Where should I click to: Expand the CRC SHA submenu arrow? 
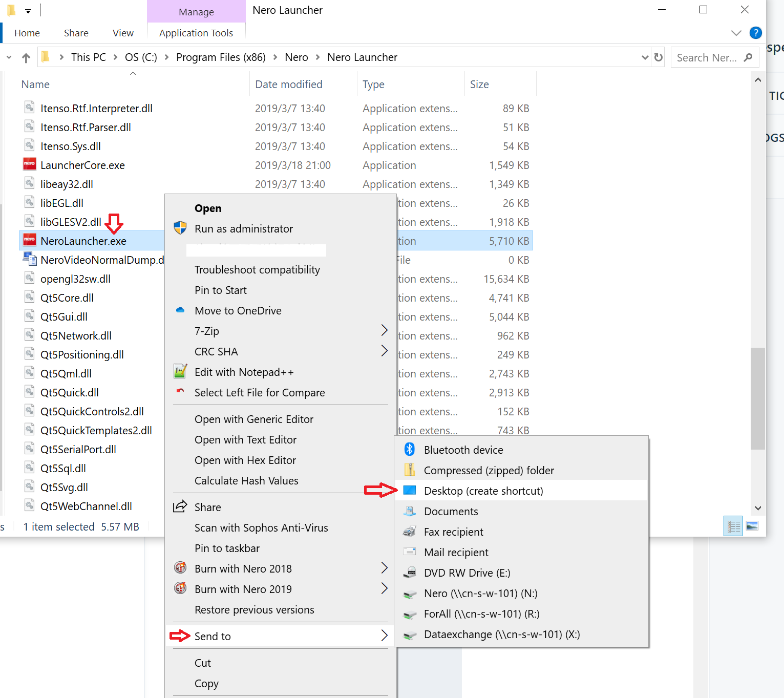(x=385, y=351)
